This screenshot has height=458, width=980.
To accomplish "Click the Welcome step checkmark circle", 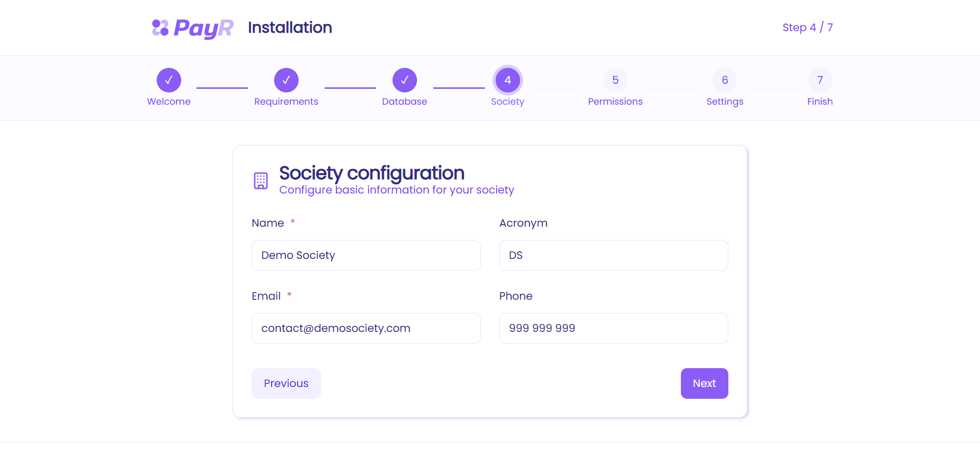I will 169,80.
